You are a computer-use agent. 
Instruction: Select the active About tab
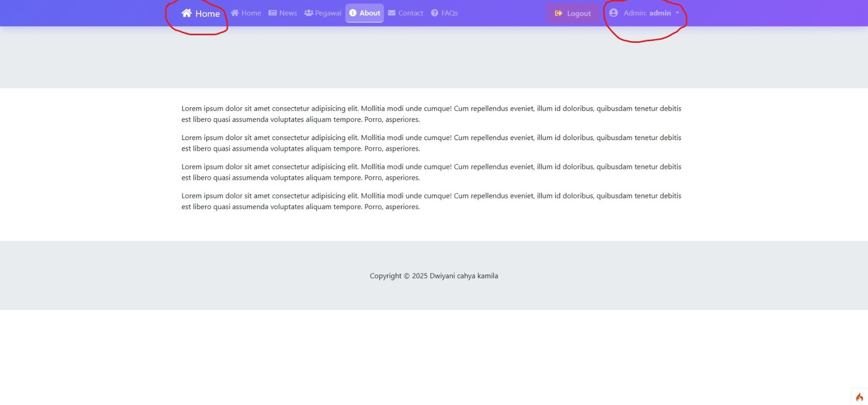(369, 13)
